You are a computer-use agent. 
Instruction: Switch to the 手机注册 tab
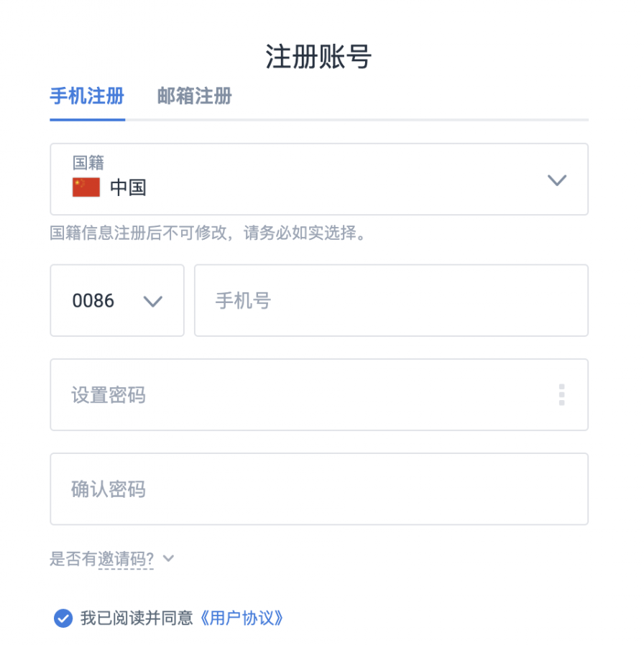(x=87, y=96)
